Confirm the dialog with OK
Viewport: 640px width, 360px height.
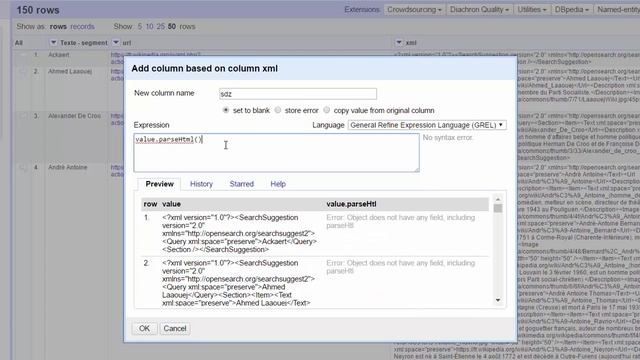point(144,329)
